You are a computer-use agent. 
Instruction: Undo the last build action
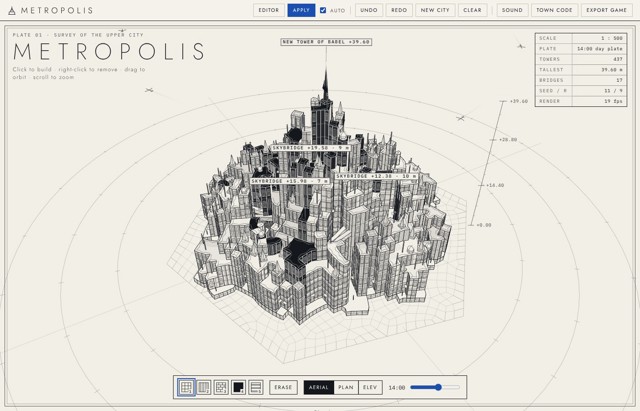point(369,10)
